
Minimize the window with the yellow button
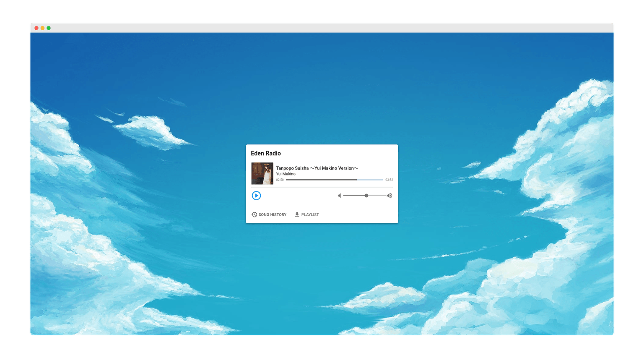(x=42, y=28)
